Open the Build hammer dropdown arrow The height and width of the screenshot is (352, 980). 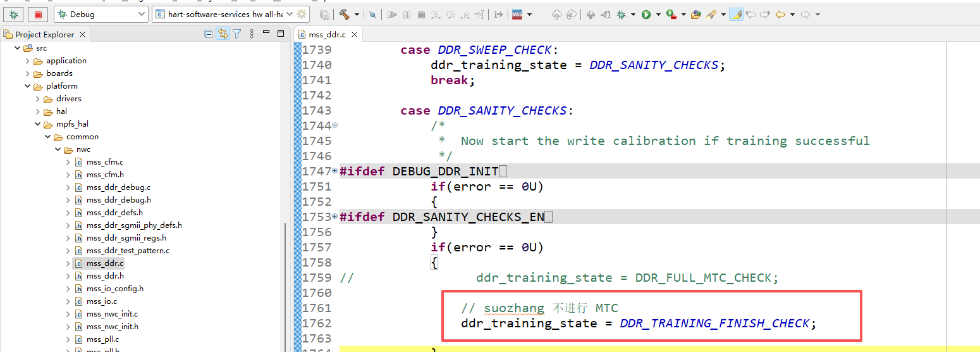pos(357,15)
